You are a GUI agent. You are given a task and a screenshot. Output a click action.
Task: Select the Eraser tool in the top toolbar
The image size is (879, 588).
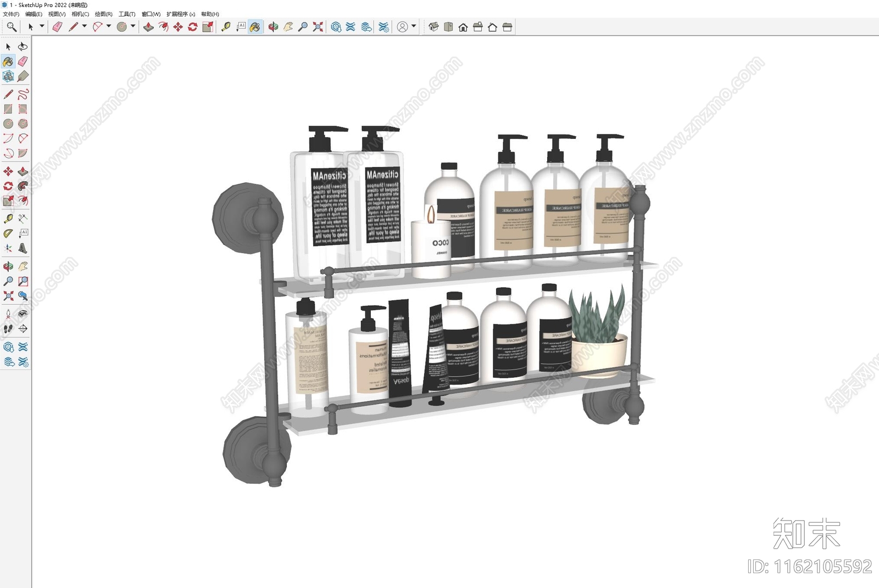(57, 26)
